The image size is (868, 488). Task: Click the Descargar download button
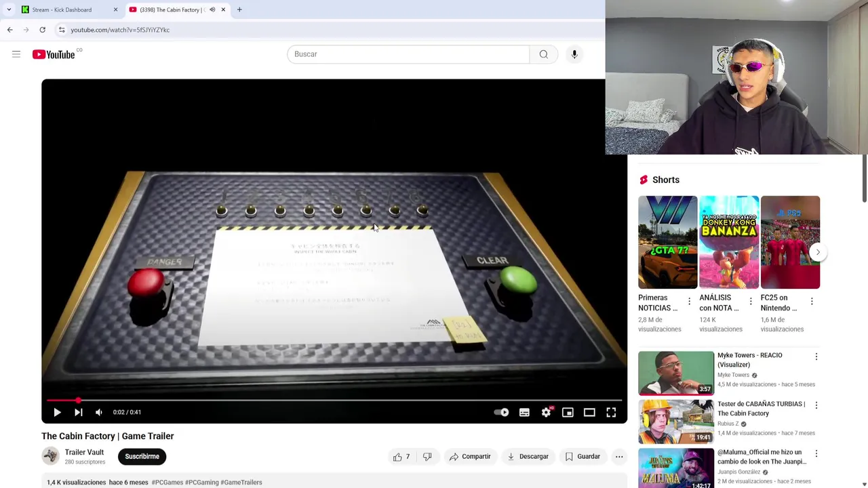[x=528, y=456]
